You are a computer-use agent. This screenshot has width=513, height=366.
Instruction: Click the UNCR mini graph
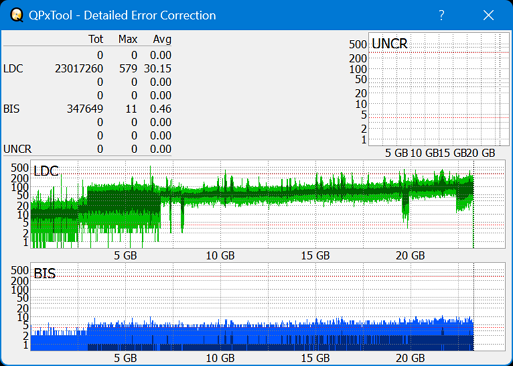439,89
